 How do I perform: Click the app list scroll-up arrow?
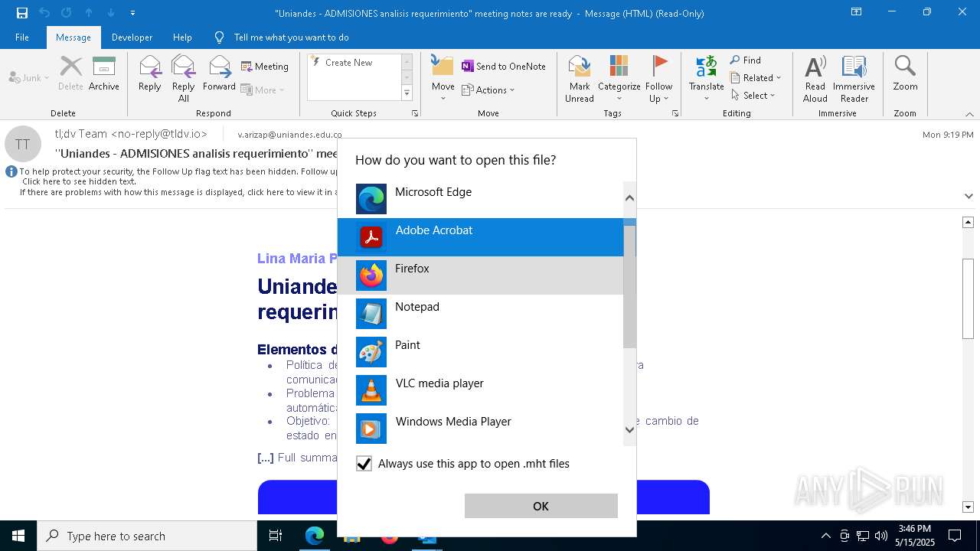[x=629, y=197]
